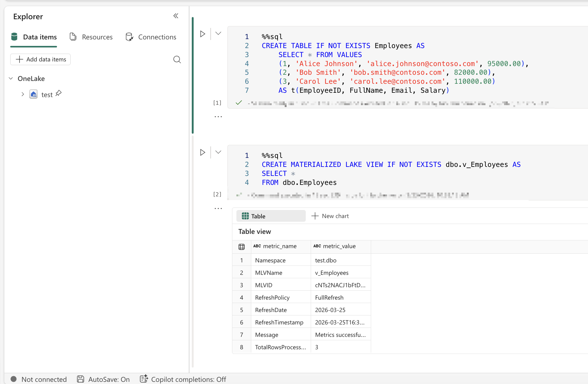Select the test.dbo value cell
The width and height of the screenshot is (588, 384).
pos(341,260)
